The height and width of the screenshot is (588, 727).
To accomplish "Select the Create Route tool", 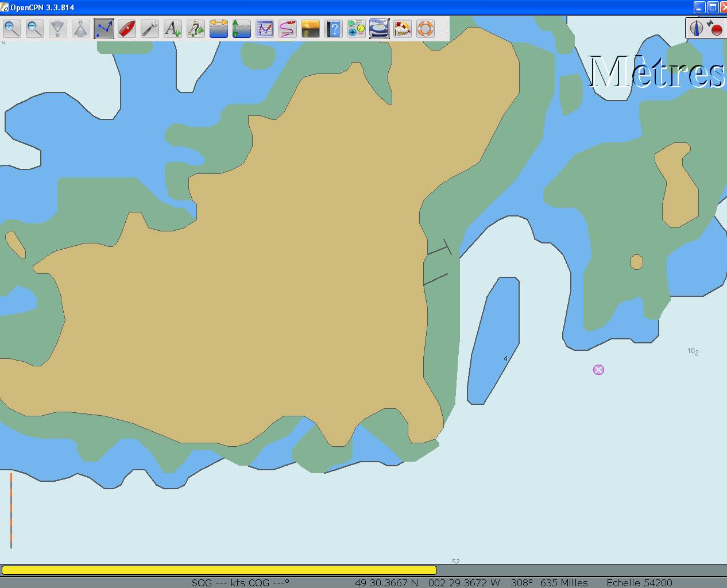I will (104, 29).
